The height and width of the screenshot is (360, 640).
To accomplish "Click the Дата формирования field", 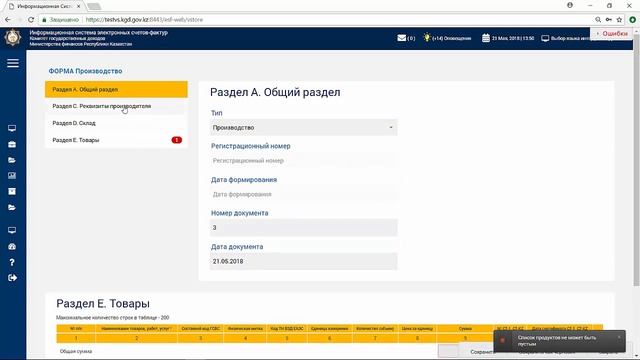I will click(304, 194).
